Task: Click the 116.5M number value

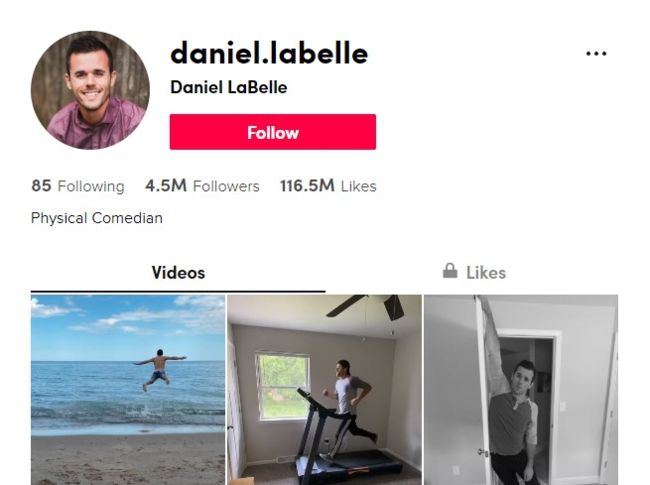Action: [x=307, y=186]
